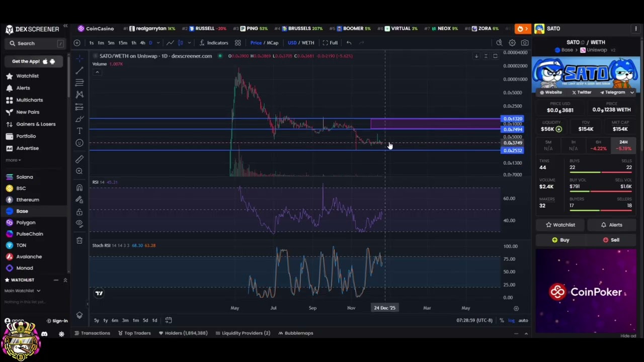Filter by Solana chain
644x362 pixels.
(x=20, y=177)
